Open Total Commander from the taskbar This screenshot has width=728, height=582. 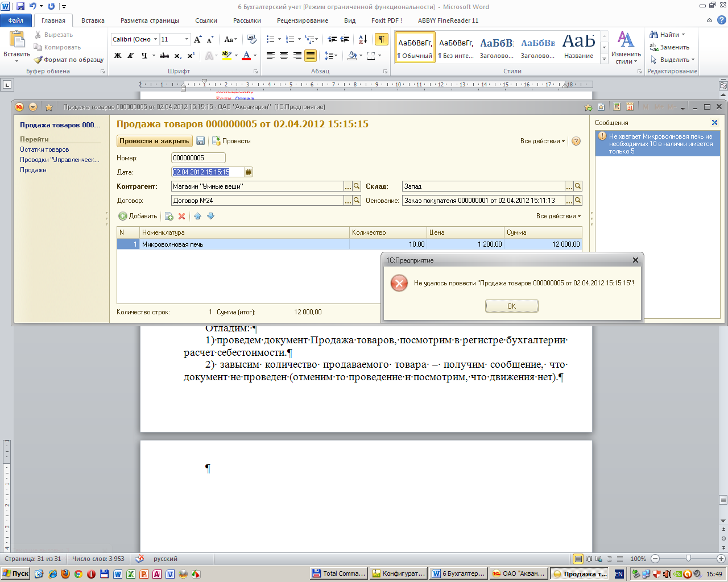339,574
